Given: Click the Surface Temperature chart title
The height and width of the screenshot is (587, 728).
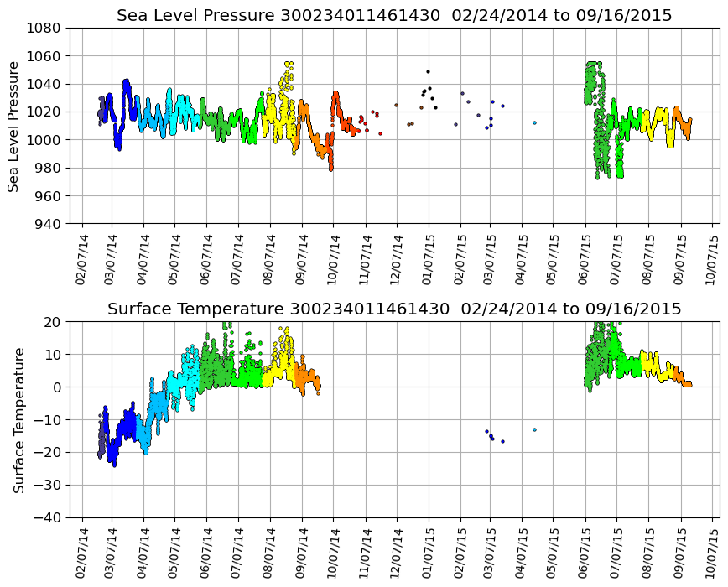Looking at the screenshot, I should [394, 309].
